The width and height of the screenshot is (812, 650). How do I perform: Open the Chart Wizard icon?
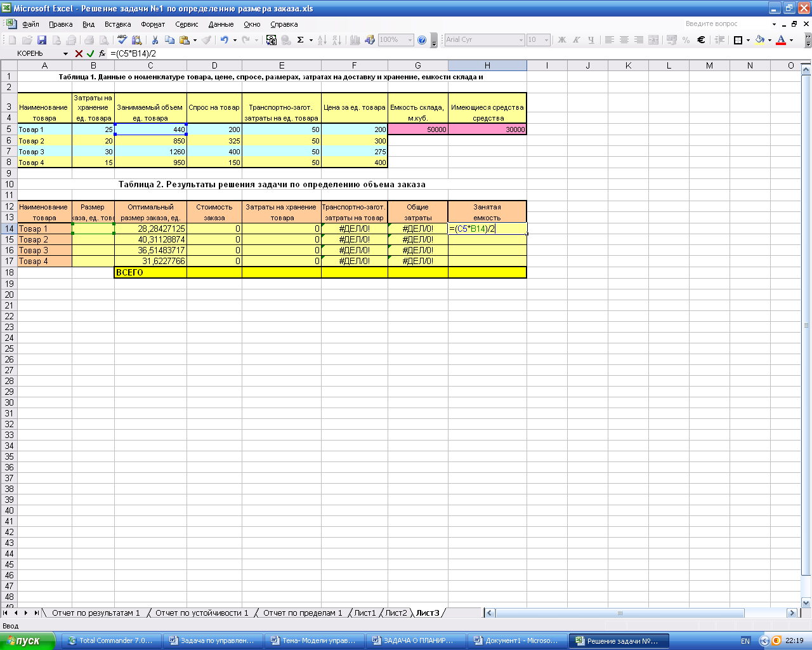pos(355,39)
